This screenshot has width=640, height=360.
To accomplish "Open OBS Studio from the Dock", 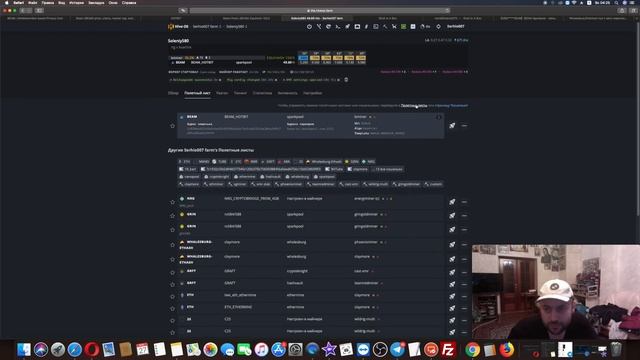I will click(380, 350).
